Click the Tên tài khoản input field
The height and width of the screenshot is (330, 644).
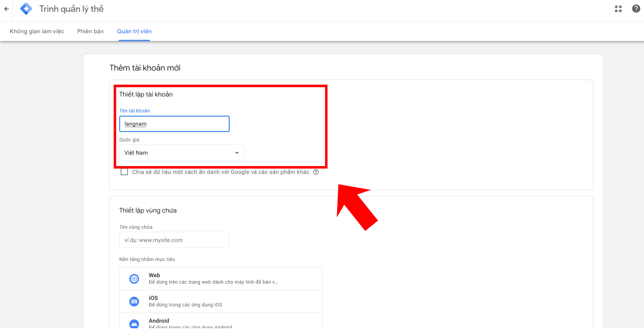tap(174, 124)
